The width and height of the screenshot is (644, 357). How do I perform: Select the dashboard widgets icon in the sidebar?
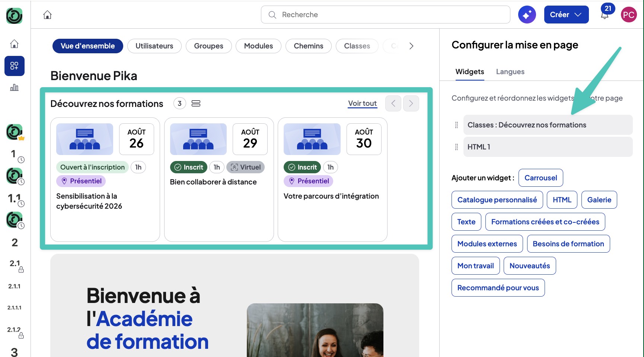click(x=15, y=66)
